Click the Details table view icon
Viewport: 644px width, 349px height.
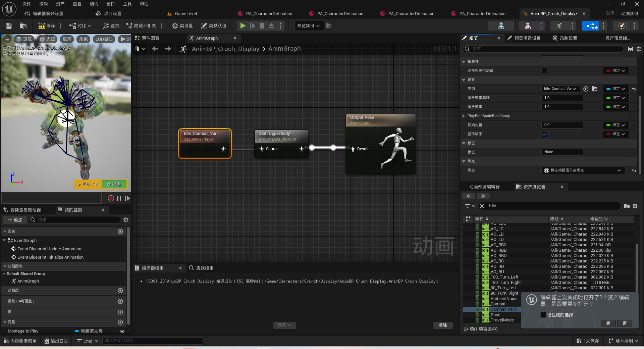pos(631,49)
